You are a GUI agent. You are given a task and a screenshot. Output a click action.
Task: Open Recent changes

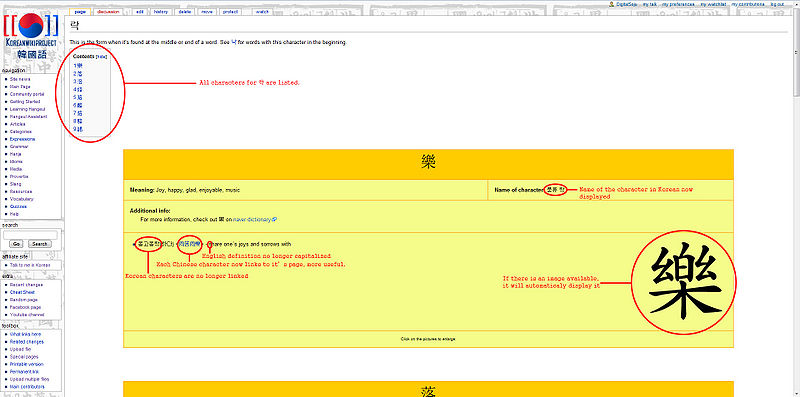(27, 285)
